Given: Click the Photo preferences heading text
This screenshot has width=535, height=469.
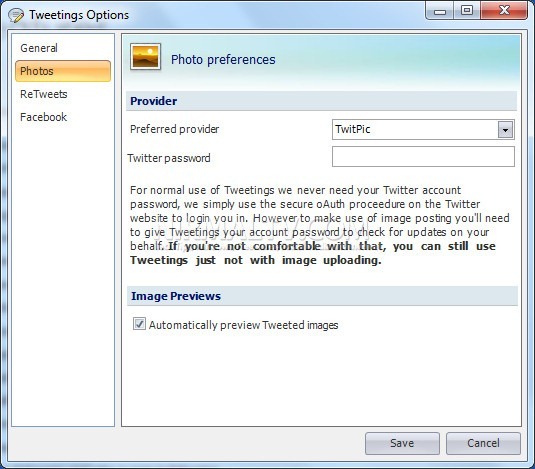Looking at the screenshot, I should pyautogui.click(x=223, y=60).
